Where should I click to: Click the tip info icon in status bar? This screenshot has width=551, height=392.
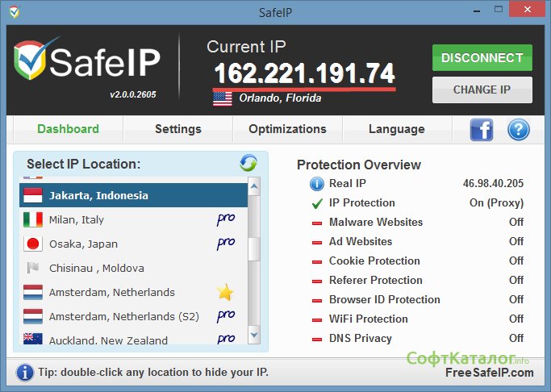[x=25, y=372]
